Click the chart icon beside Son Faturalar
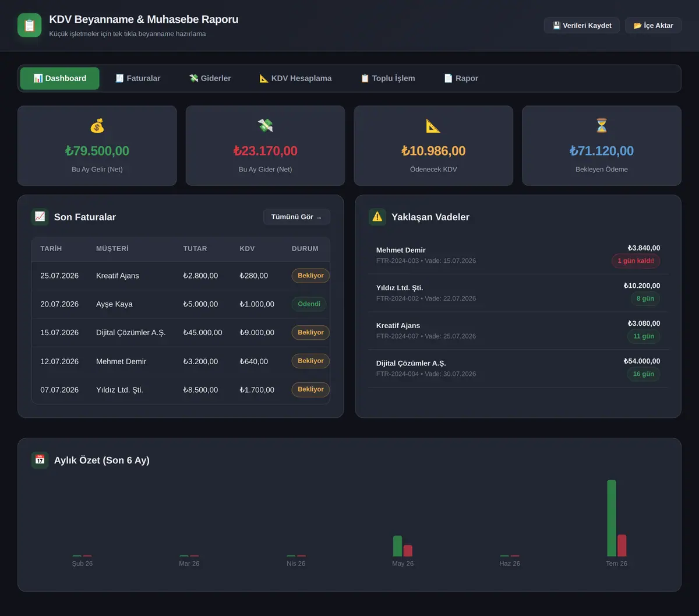 (x=40, y=217)
